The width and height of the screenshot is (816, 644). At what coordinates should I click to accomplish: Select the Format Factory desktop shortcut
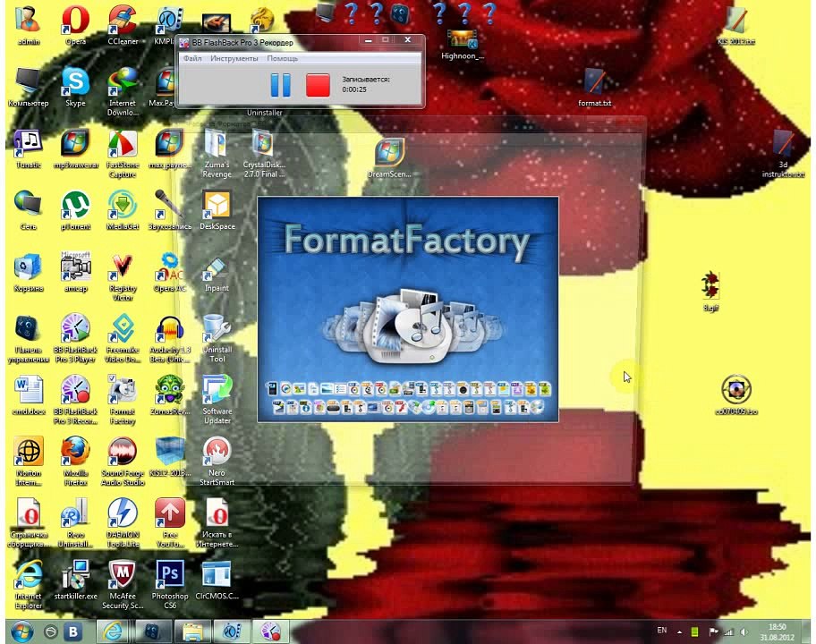123,401
